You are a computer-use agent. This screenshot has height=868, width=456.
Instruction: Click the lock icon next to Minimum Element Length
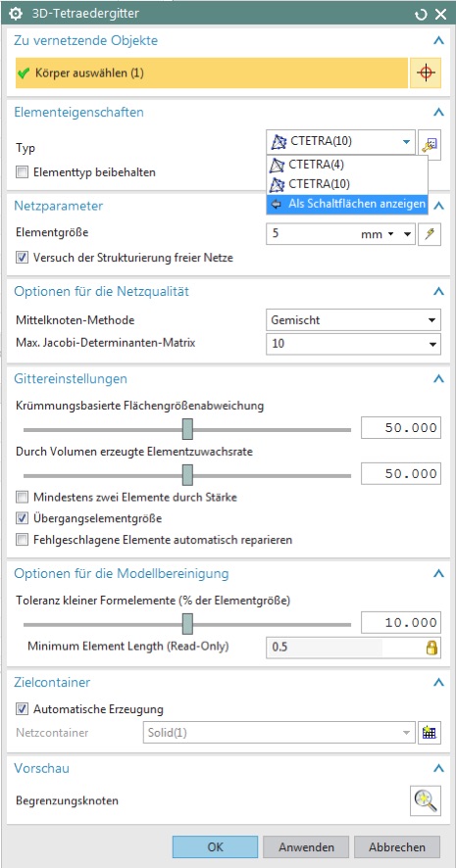pos(431,648)
